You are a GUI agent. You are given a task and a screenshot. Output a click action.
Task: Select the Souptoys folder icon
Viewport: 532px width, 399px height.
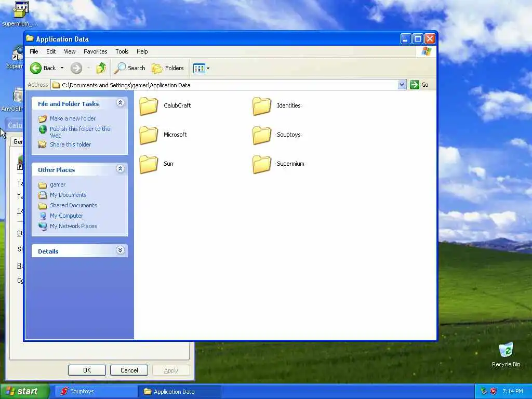262,135
